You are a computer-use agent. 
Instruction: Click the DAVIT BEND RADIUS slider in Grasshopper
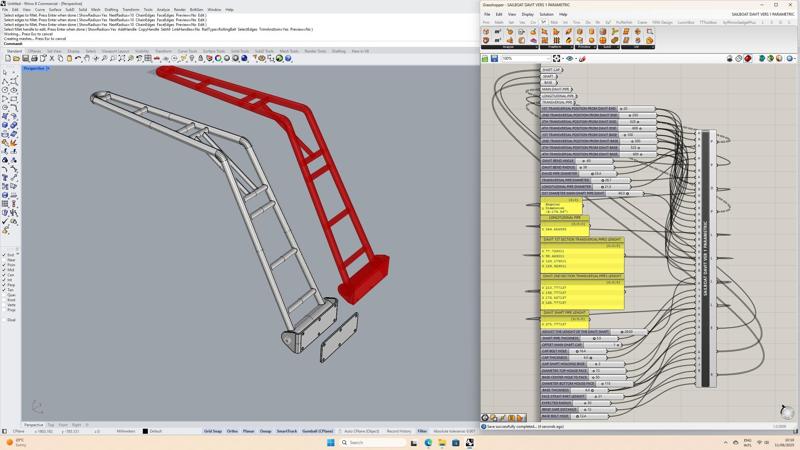click(x=577, y=167)
